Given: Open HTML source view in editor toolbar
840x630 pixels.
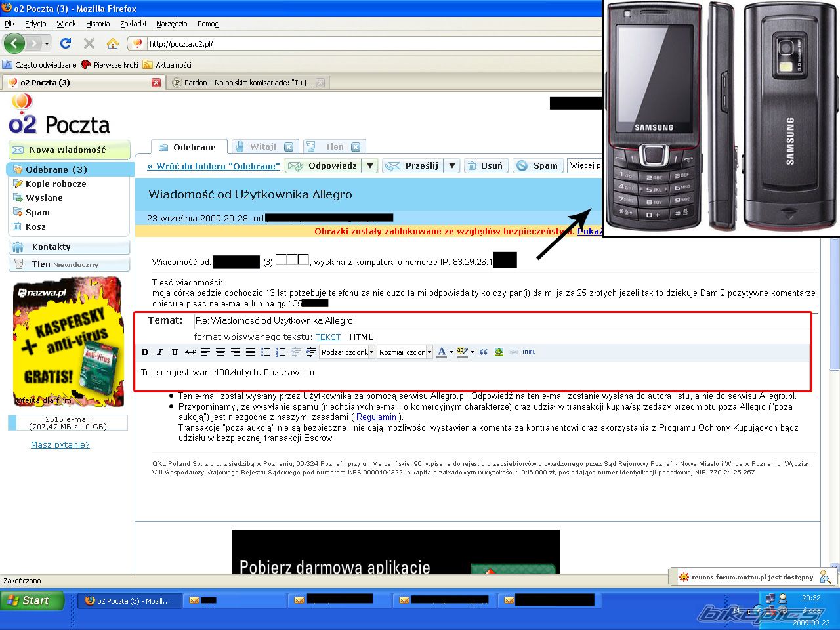Looking at the screenshot, I should point(529,352).
